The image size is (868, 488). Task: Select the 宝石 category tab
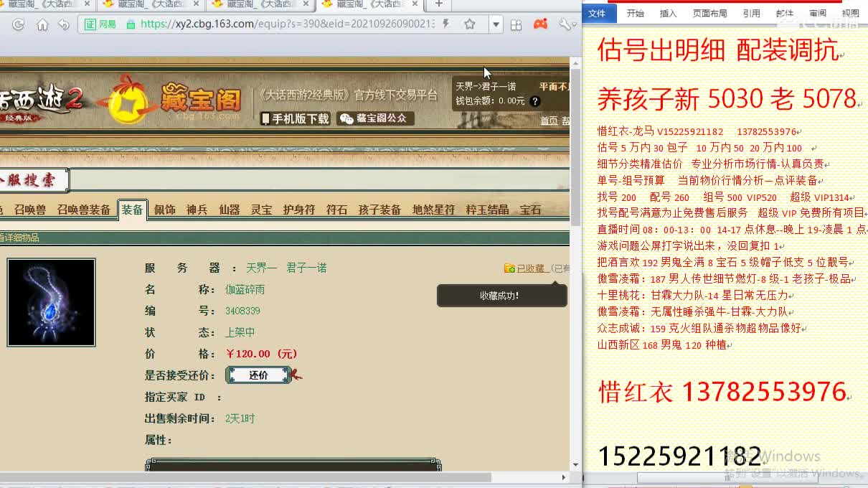pyautogui.click(x=530, y=210)
